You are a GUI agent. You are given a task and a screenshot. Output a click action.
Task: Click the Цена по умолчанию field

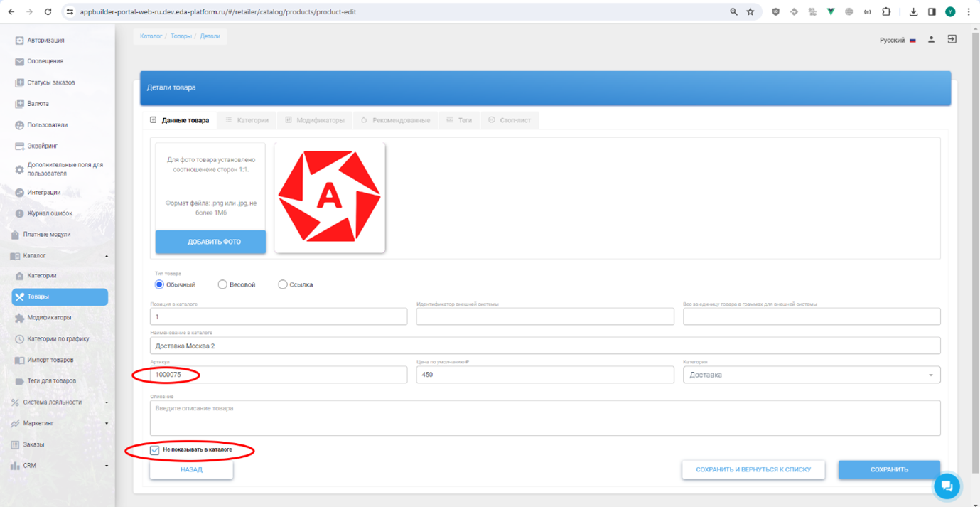545,375
